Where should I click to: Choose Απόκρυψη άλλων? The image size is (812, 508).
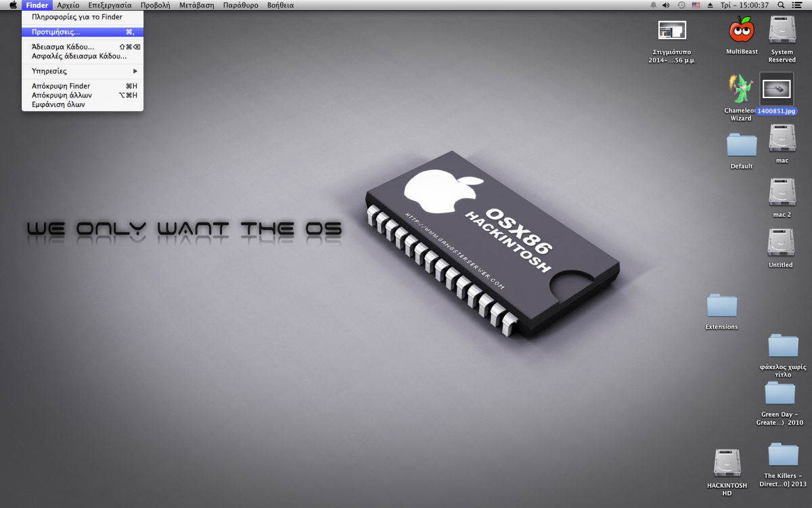(83, 96)
